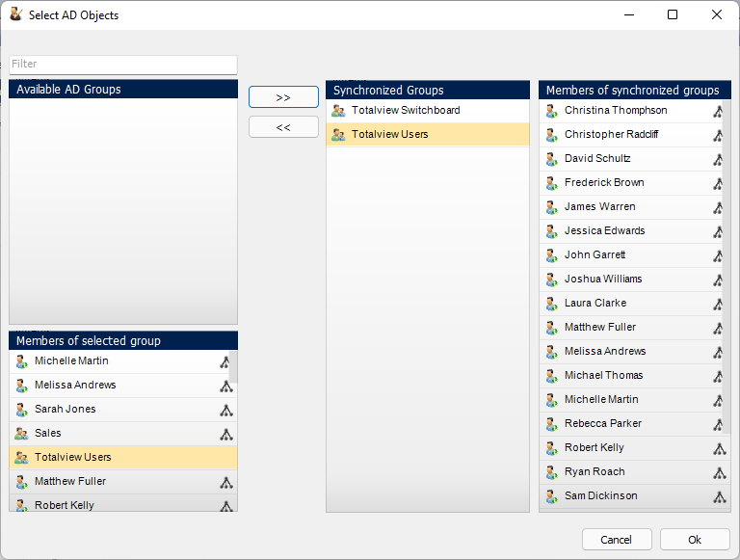
Task: Click the hierarchy icon beside James Warren
Action: point(718,208)
